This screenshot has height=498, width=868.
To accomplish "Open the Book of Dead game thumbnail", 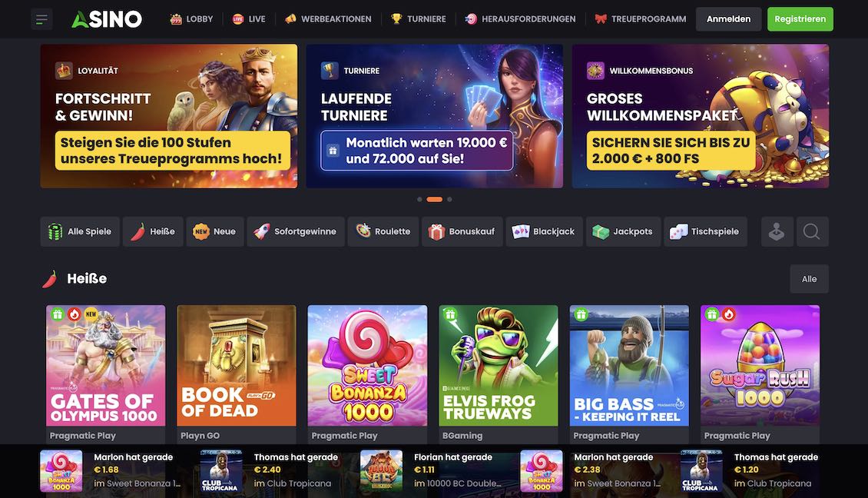I will pyautogui.click(x=237, y=366).
